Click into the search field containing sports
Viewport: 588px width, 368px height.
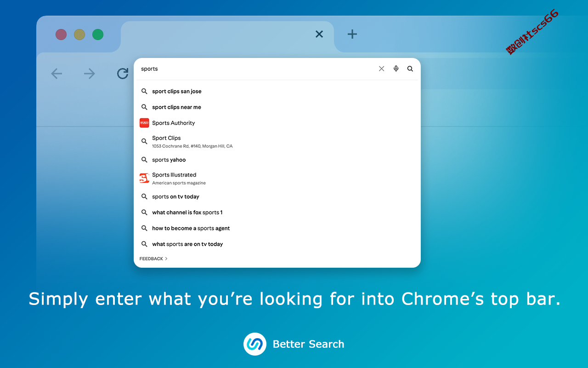(255, 69)
